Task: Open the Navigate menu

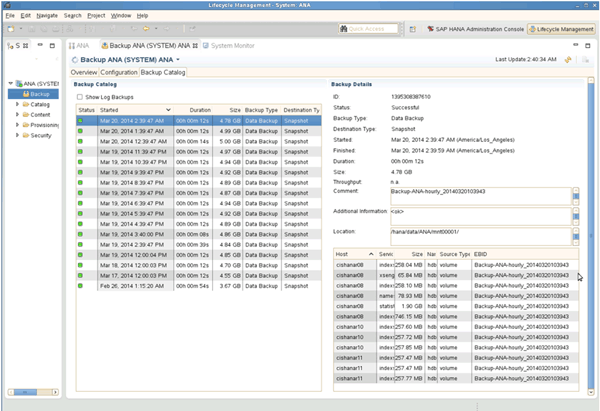Action: pos(47,16)
